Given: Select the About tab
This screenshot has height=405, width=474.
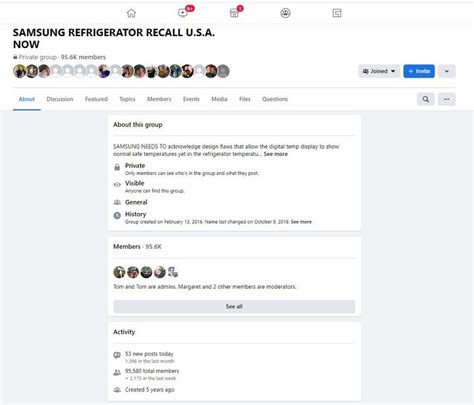Looking at the screenshot, I should click(x=27, y=99).
